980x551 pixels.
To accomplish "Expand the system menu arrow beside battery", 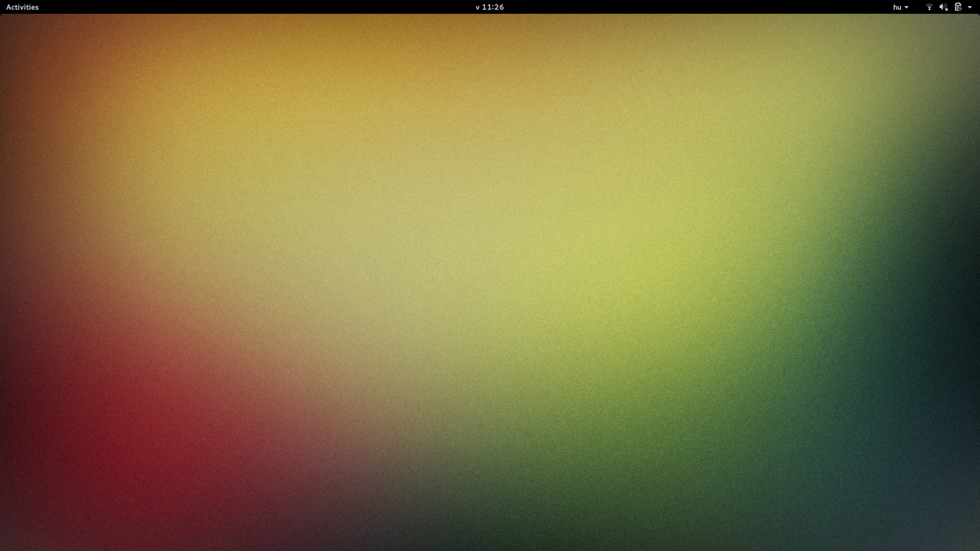I will (x=970, y=7).
